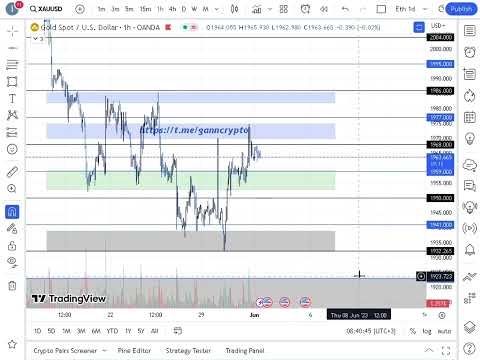Switch to the Weekly (W) timeframe
The image size is (480, 360).
coord(194,9)
